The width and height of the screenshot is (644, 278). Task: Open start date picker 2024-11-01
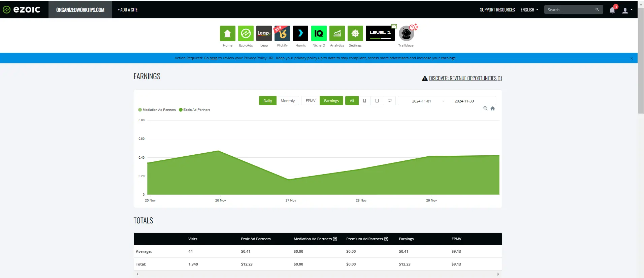pos(421,101)
